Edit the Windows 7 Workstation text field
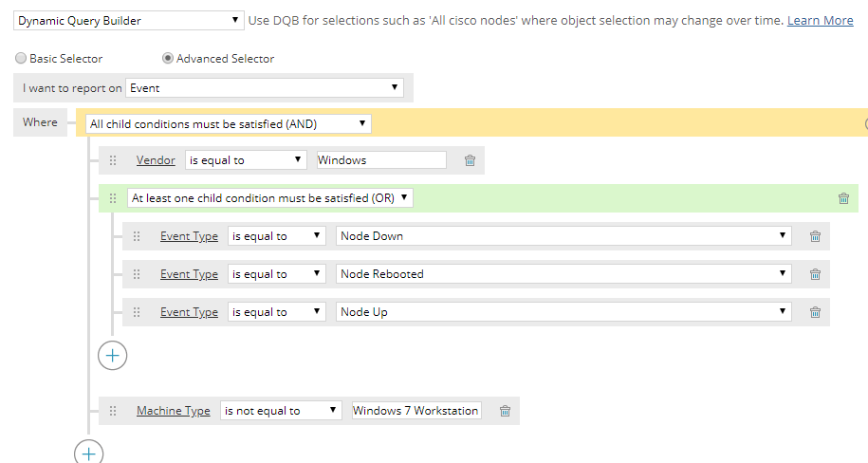The image size is (868, 463). tap(416, 411)
